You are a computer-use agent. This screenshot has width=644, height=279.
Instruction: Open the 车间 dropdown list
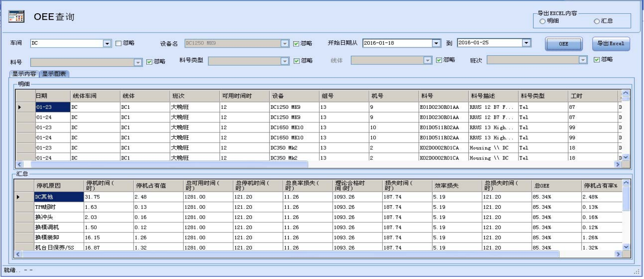tap(107, 43)
